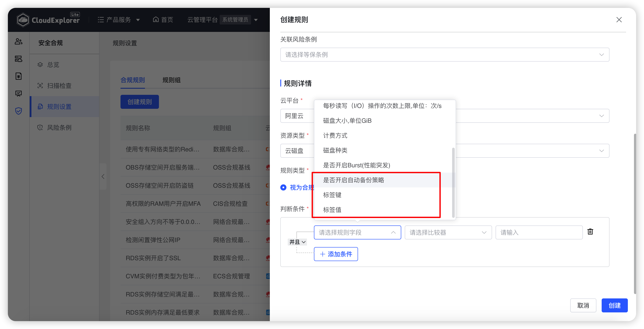Open the billing document sidebar icon
This screenshot has height=329, width=644.
[x=19, y=76]
